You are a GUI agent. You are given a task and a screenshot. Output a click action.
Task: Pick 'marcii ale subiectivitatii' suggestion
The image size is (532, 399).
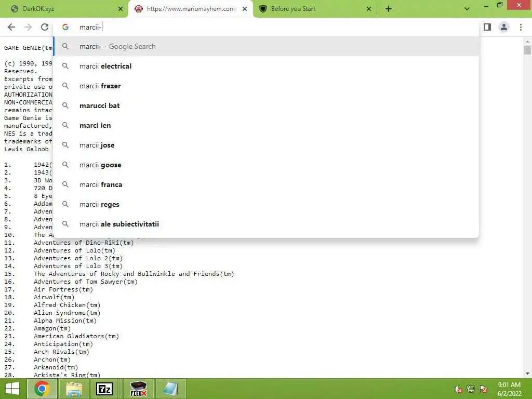tap(267, 224)
